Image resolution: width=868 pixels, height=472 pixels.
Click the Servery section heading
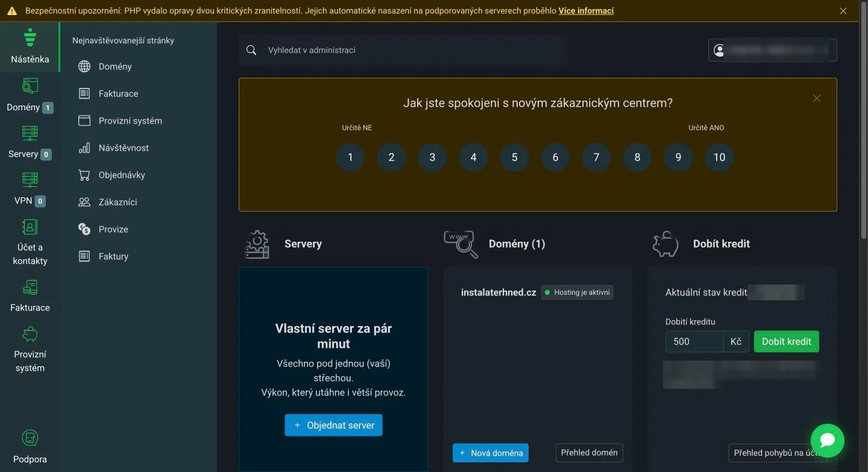click(x=303, y=244)
